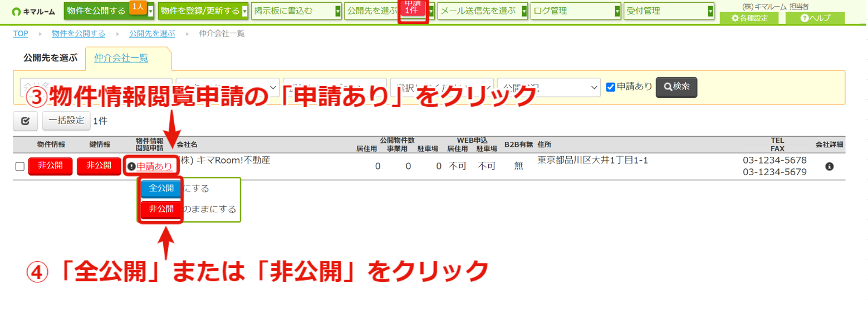This screenshot has height=318, width=868.
Task: Choose 全公開 in the popup
Action: tap(161, 188)
